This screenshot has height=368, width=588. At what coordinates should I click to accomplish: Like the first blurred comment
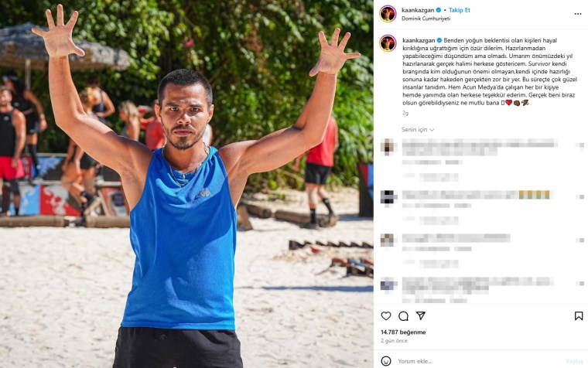point(580,146)
